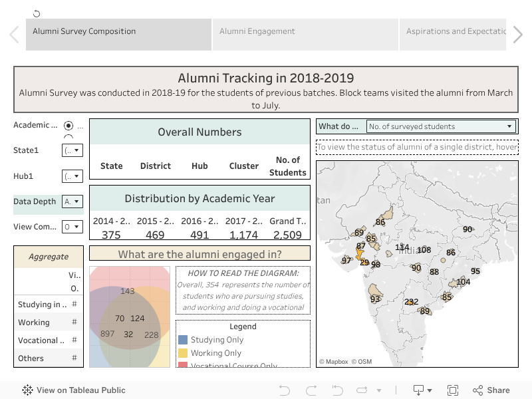Click the Working Only yellow legend swatch
Screen dimensions: 532x399
click(183, 353)
